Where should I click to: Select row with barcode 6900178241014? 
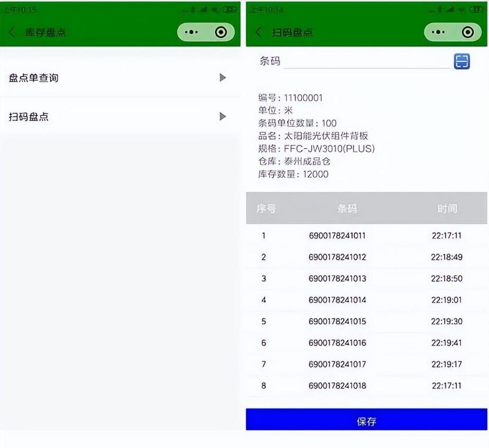click(x=337, y=300)
